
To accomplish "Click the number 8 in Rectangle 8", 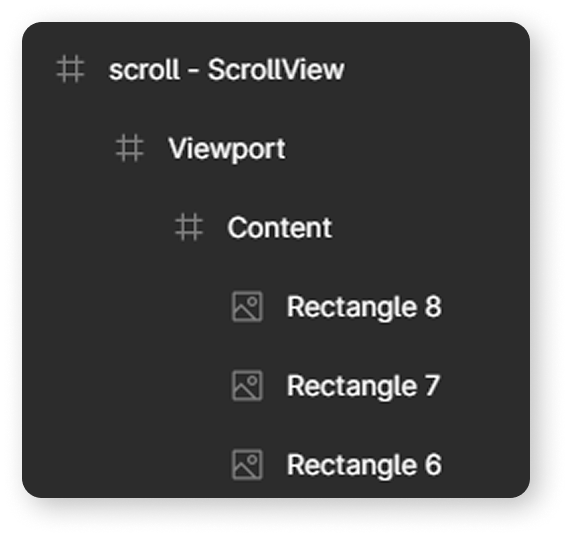I will [433, 307].
